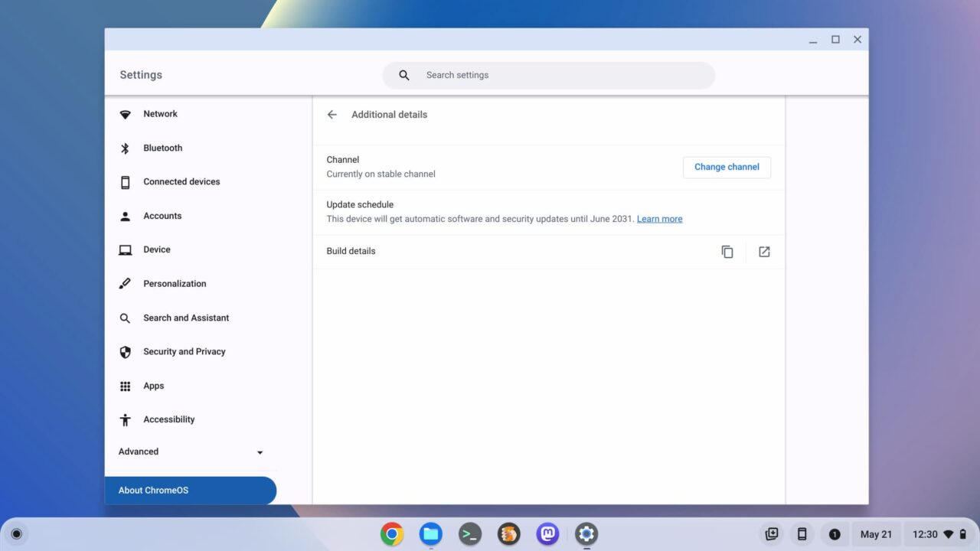Maximize the Settings window
This screenshot has height=551, width=980.
[835, 40]
